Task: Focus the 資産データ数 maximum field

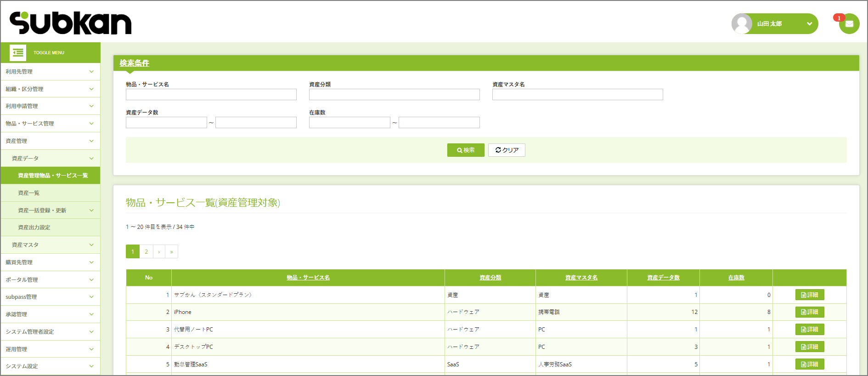Action: pyautogui.click(x=256, y=123)
